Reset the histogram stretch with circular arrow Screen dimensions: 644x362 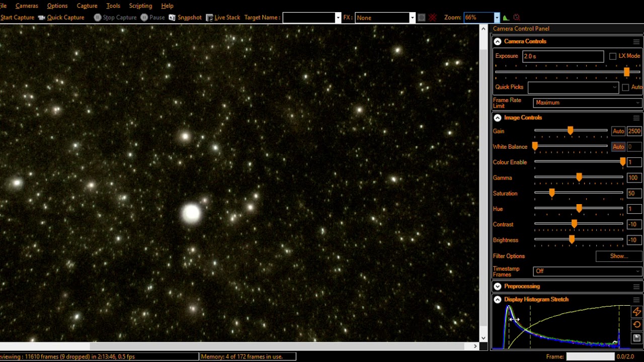(x=637, y=325)
